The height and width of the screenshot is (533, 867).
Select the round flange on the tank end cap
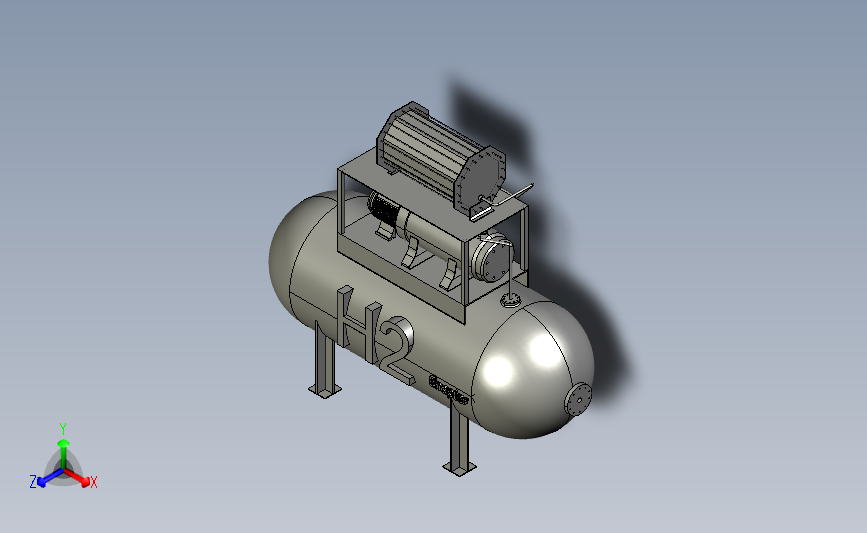tap(578, 399)
